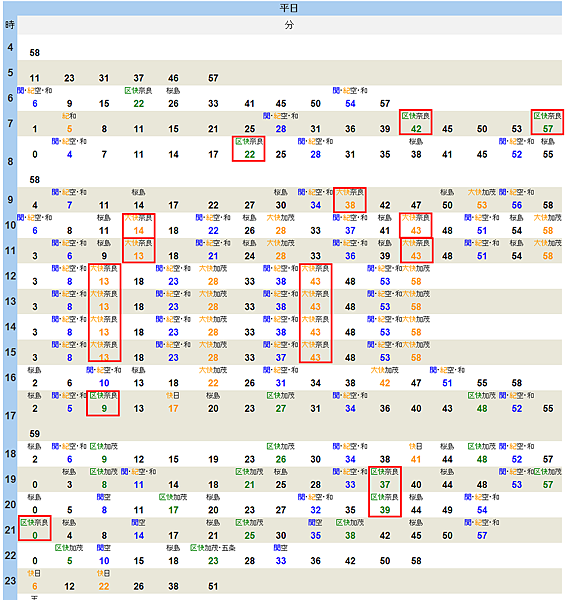570x600 pixels.
Task: Select the orange 9:38 departure
Action: (350, 205)
